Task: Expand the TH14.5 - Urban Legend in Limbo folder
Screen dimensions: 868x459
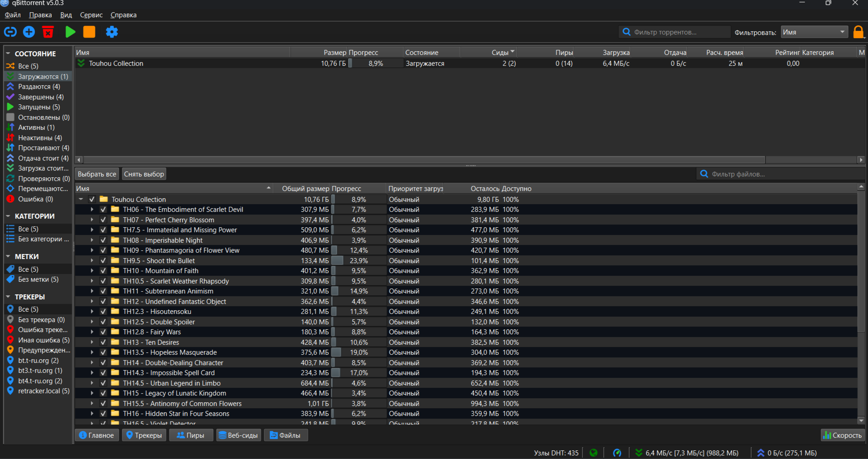Action: (x=92, y=383)
